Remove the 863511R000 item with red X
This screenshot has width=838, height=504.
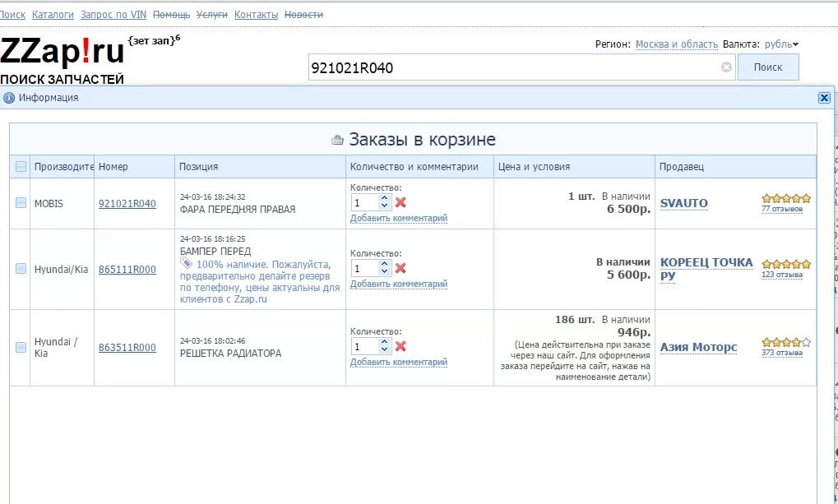[x=400, y=346]
